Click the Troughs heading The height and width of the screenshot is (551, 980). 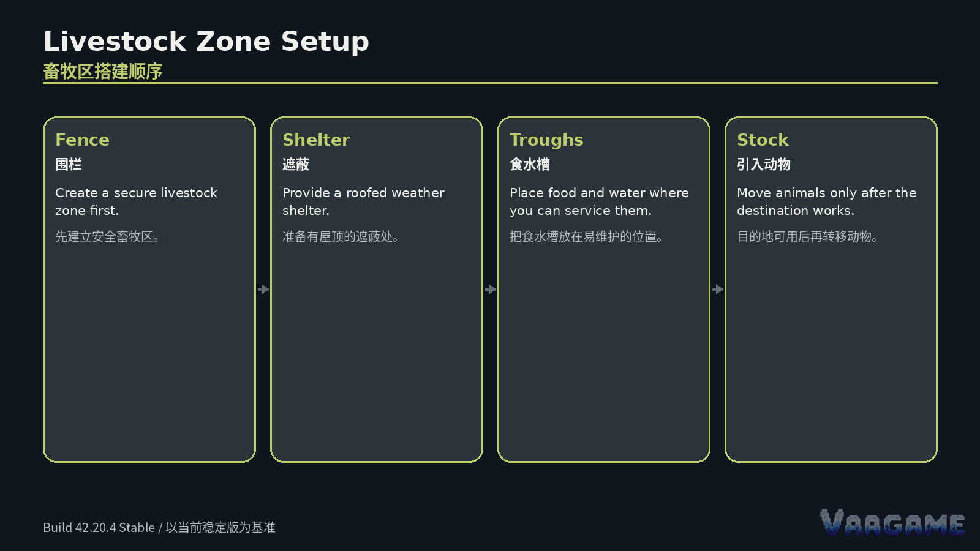(546, 140)
